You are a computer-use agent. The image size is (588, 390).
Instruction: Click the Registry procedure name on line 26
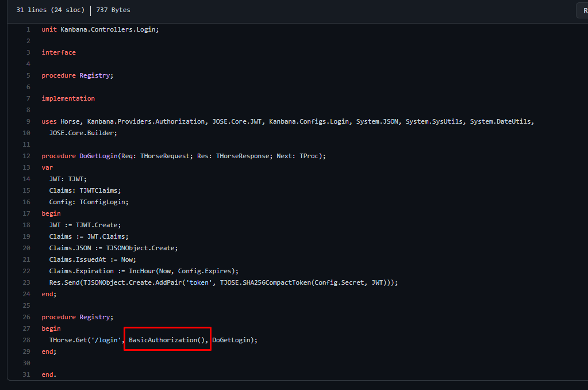[94, 317]
